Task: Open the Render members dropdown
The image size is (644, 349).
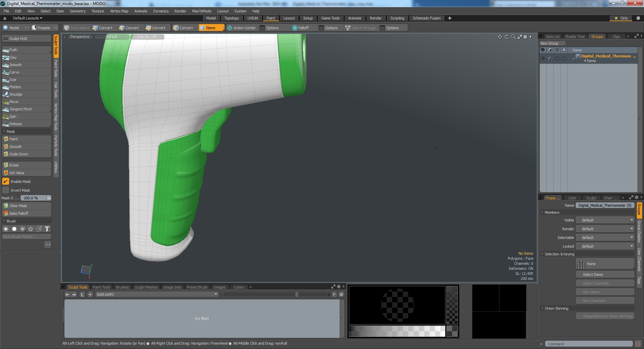Action: [605, 229]
